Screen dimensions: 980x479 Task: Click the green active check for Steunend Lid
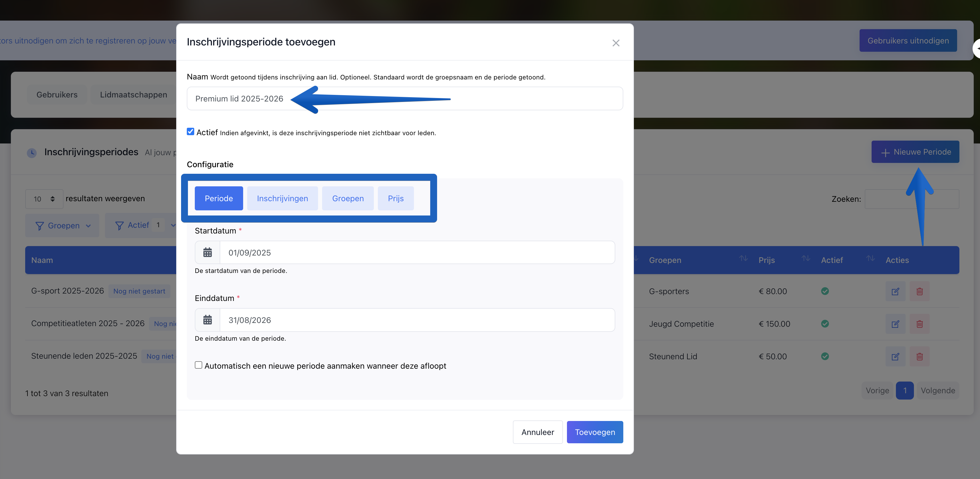825,356
